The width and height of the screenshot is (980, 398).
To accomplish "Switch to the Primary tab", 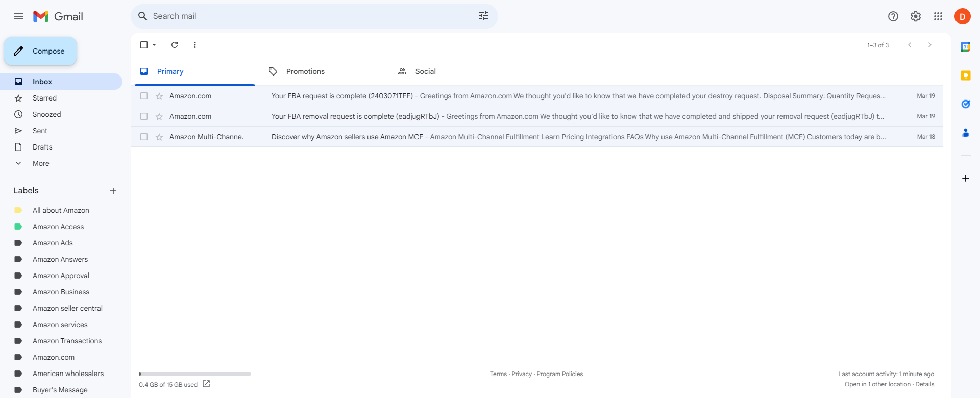I will [194, 71].
